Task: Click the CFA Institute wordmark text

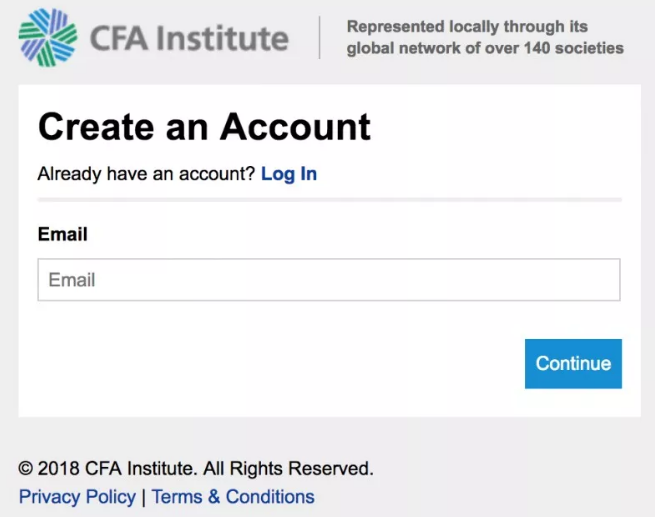Action: coord(189,39)
